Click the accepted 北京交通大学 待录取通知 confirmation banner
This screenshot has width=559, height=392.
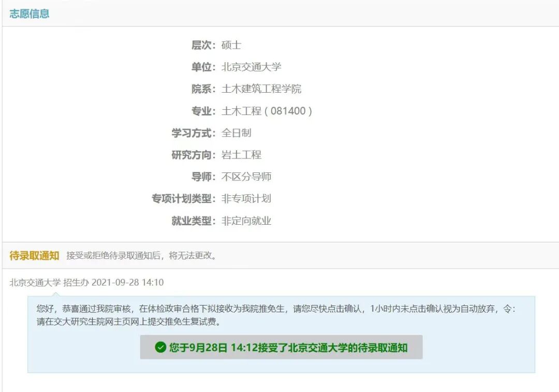(281, 347)
